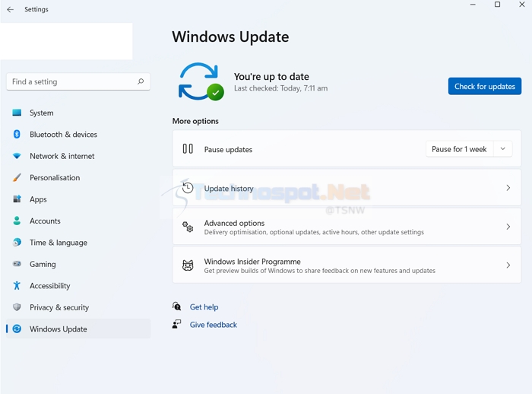The width and height of the screenshot is (532, 394).
Task: Maximize the Settings window
Action: pos(497,5)
